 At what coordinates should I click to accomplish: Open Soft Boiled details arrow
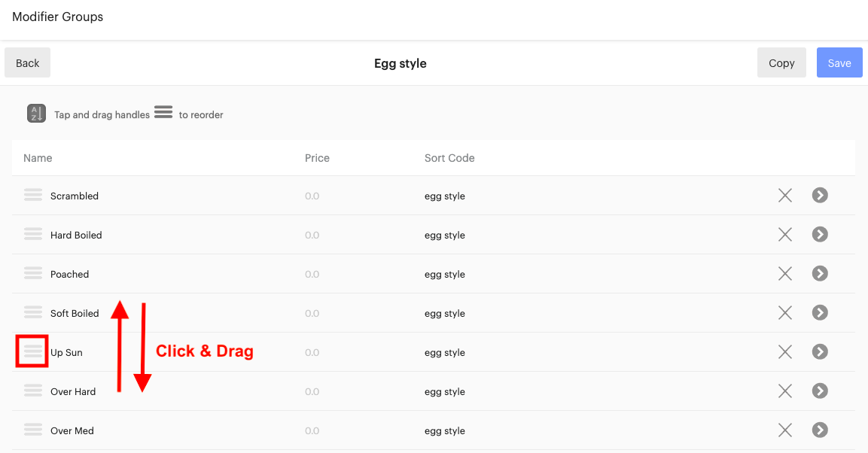click(x=820, y=312)
